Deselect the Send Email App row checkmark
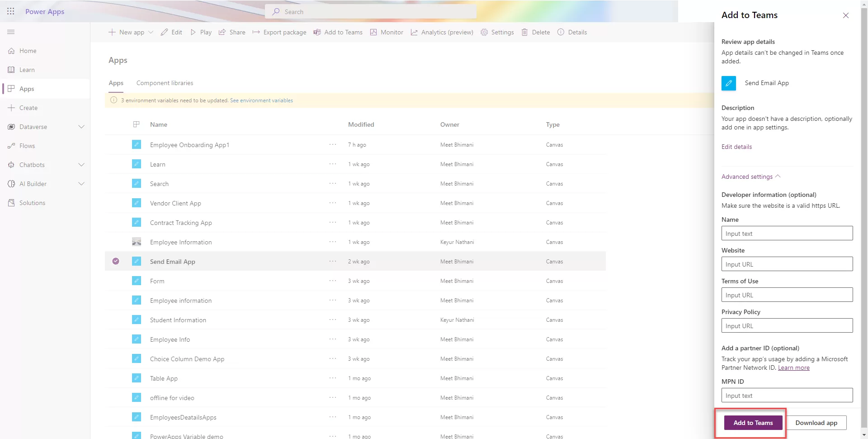The width and height of the screenshot is (868, 439). pos(116,261)
